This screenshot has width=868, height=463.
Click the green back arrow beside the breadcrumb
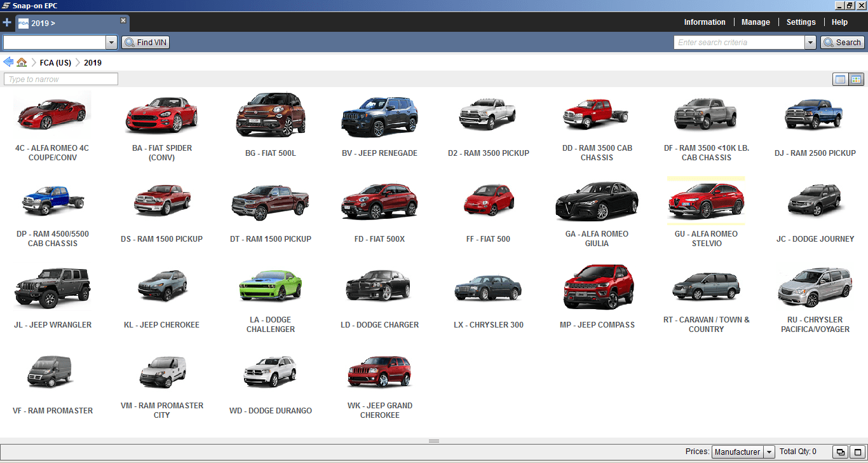click(8, 62)
